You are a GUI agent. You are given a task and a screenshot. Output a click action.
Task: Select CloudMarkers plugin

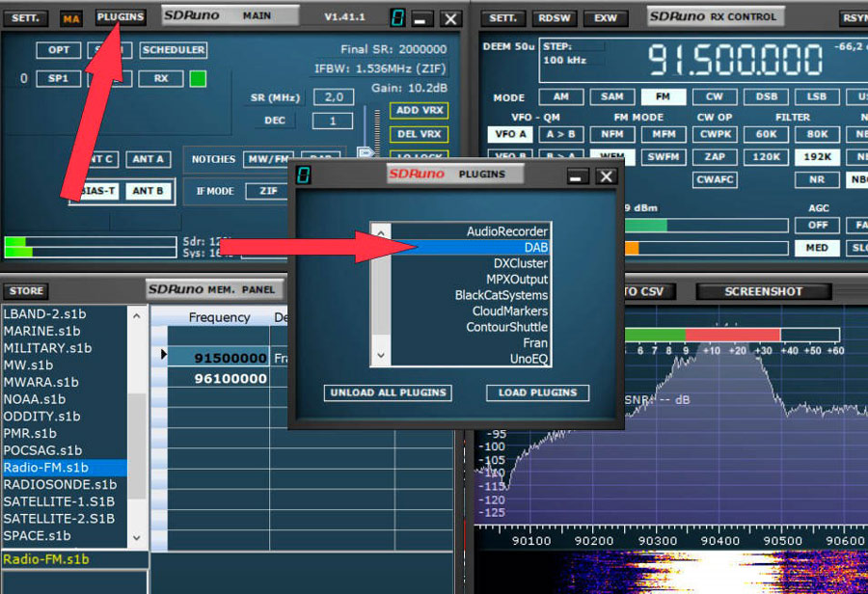471,311
